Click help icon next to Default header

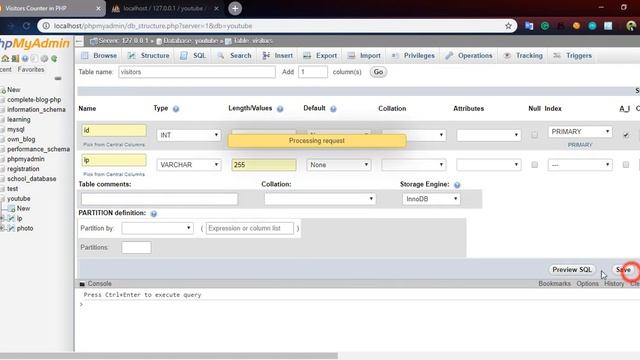333,109
